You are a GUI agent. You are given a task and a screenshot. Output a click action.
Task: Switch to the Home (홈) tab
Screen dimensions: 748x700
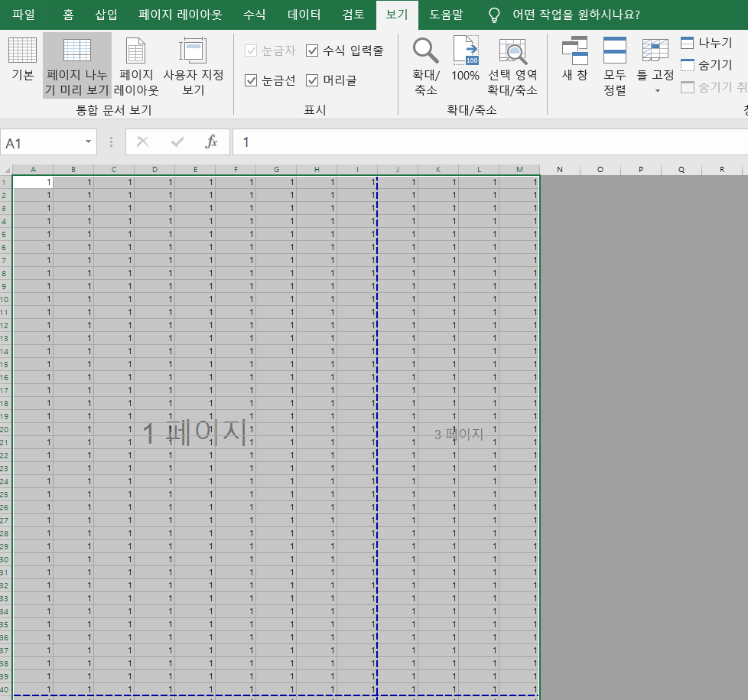coord(68,15)
